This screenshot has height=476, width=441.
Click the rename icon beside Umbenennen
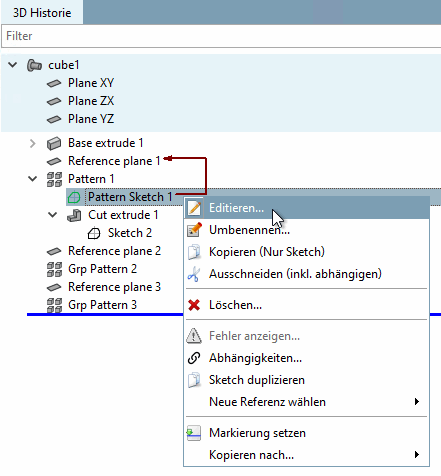(x=194, y=230)
